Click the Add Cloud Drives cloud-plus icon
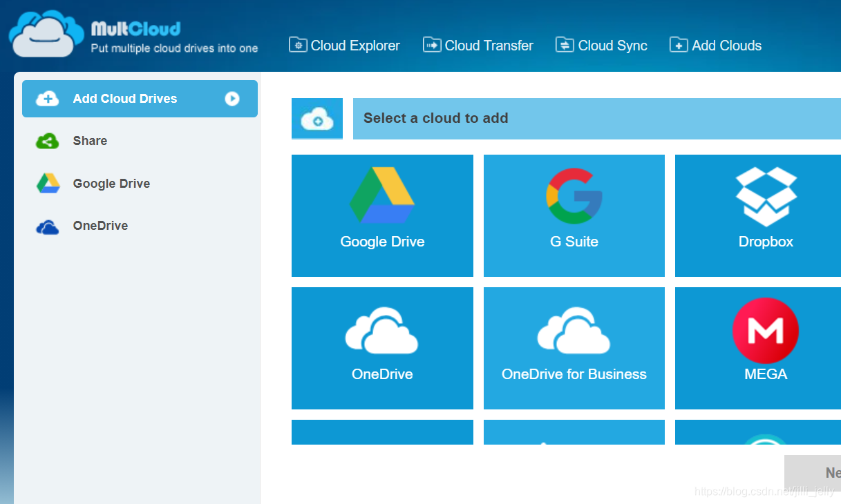This screenshot has width=841, height=504. coord(47,99)
